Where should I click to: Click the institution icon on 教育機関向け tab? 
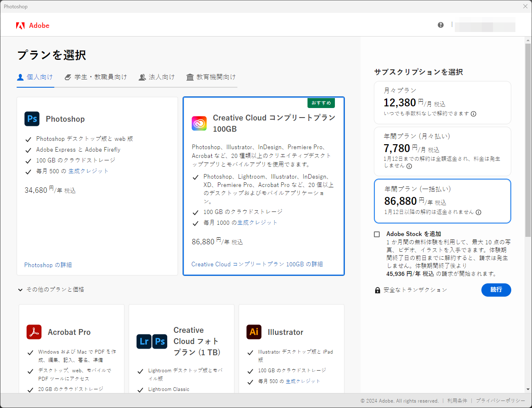tap(190, 77)
